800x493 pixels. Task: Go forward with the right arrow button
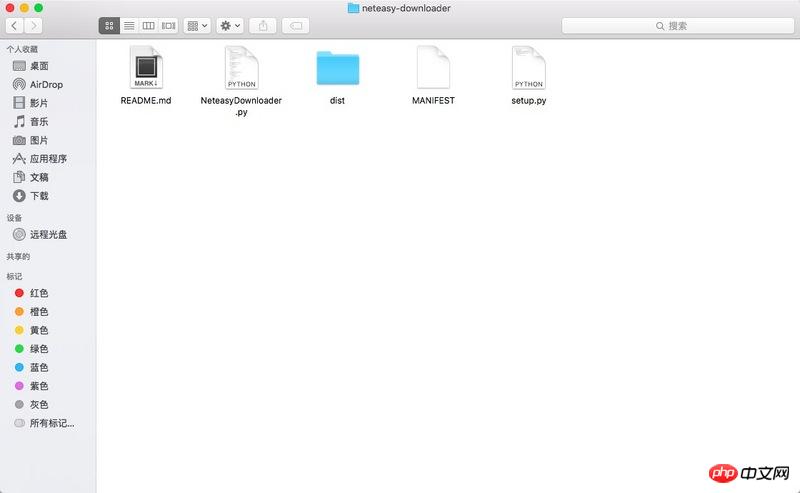33,26
